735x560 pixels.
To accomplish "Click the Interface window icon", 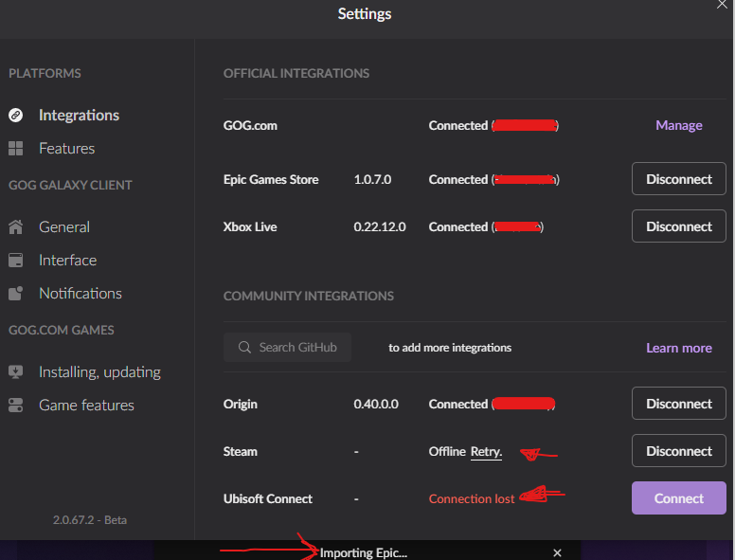I will tap(15, 260).
